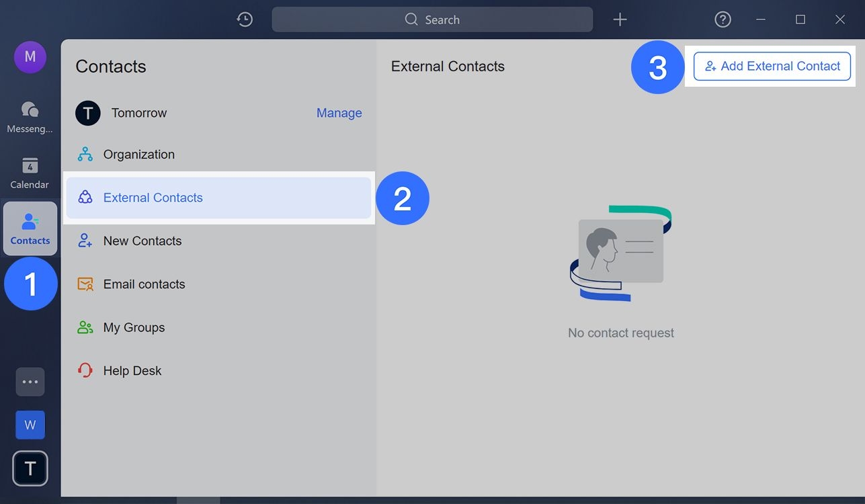Select the Contacts icon in sidebar

coord(30,227)
